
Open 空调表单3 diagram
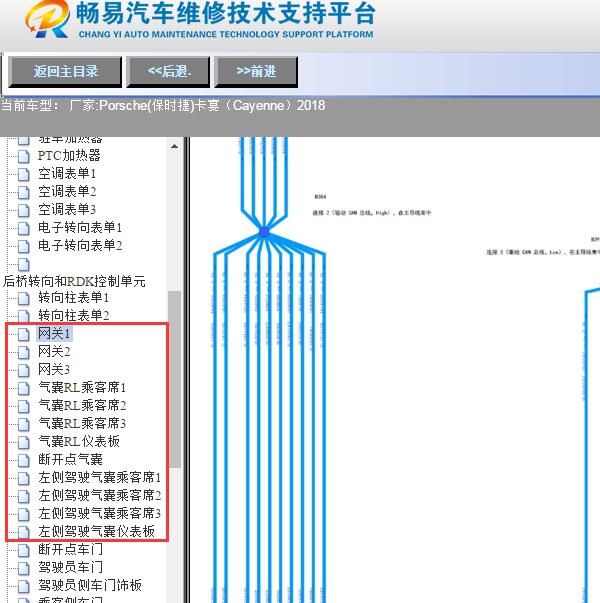(x=67, y=210)
